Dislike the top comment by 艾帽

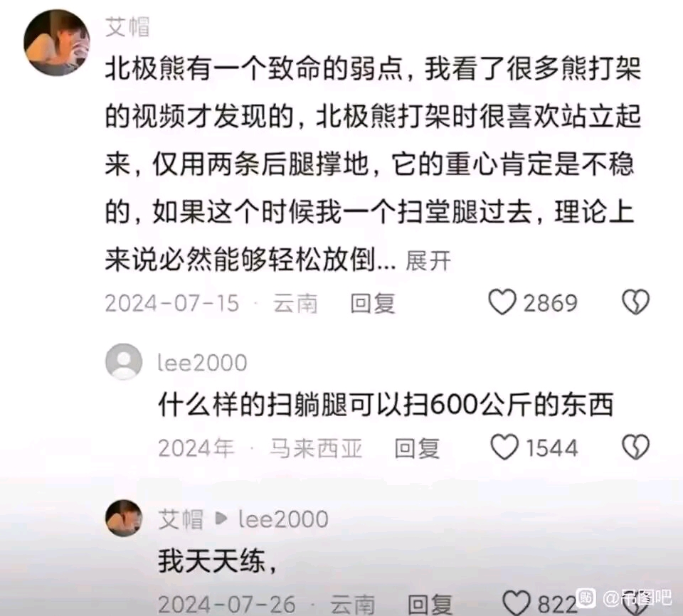pyautogui.click(x=636, y=302)
